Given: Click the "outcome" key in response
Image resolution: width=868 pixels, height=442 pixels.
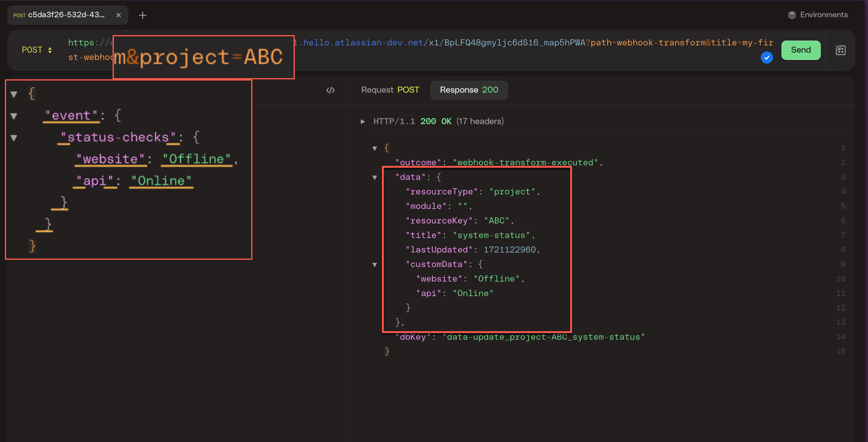Looking at the screenshot, I should 418,163.
